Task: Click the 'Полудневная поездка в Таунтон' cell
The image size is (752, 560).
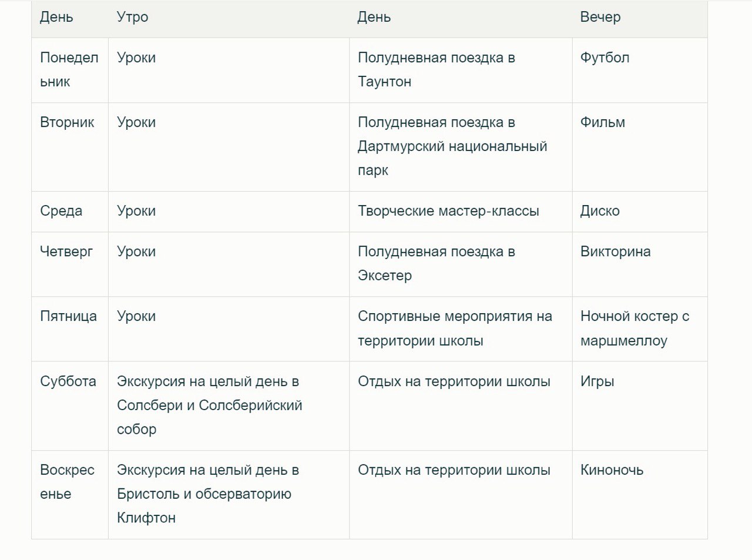Action: (x=461, y=70)
